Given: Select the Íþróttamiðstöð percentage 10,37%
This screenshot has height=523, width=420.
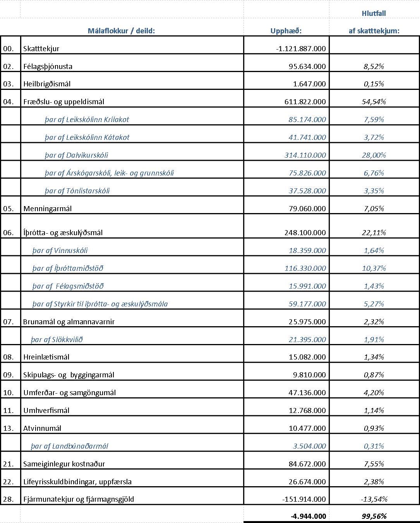Looking at the screenshot, I should [374, 268].
